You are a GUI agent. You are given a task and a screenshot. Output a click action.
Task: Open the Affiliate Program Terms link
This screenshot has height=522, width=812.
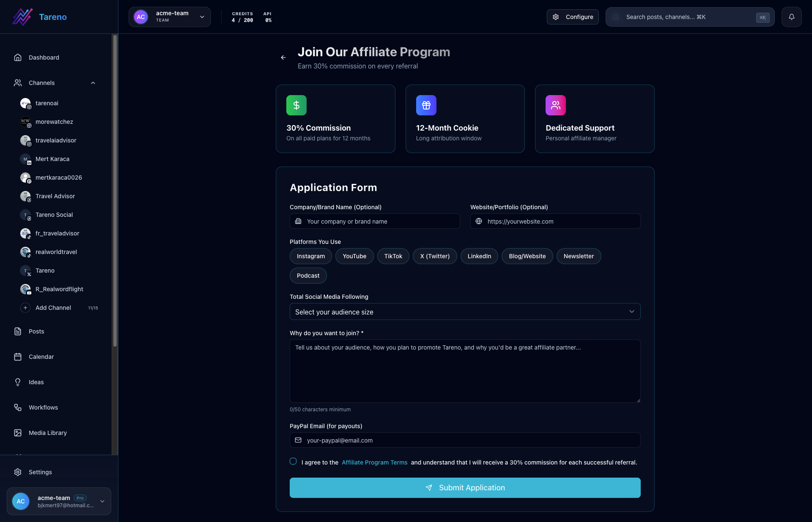374,462
